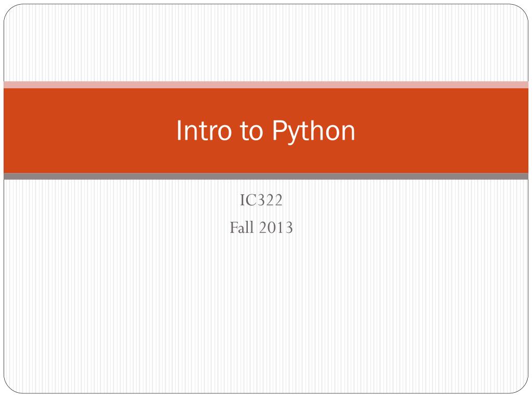Viewport: 532px width, 399px height.
Task: Select the gray stripe below the orange banner
Action: click(x=266, y=176)
